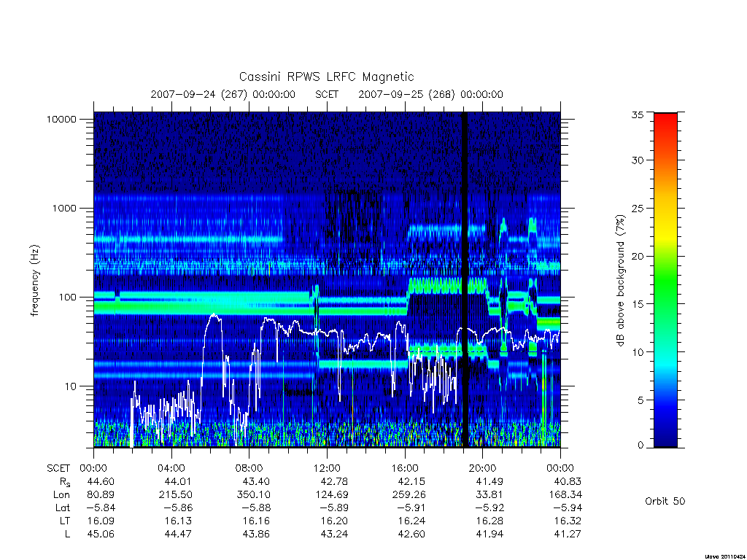This screenshot has height=560, width=747.
Task: Click the black data gap stripe
Action: pyautogui.click(x=465, y=280)
